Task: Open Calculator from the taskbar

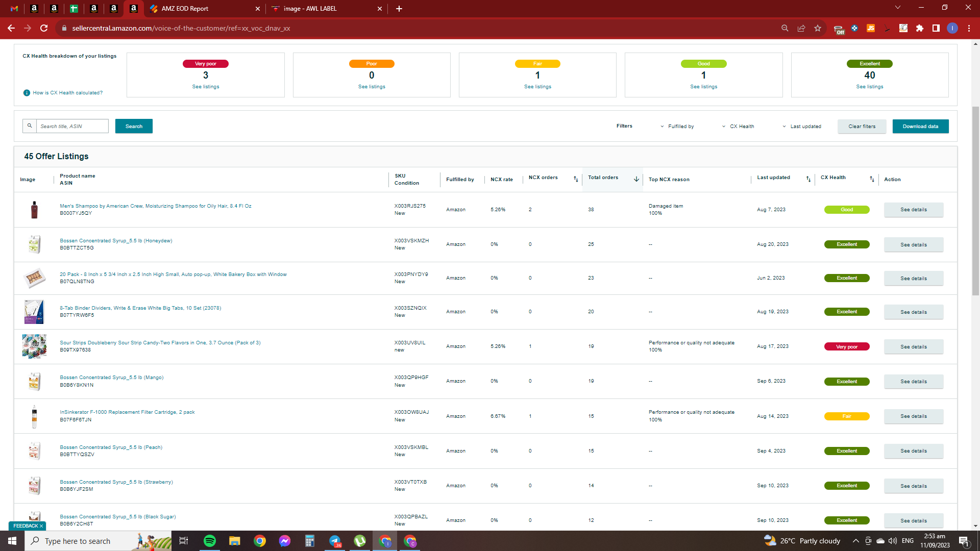Action: [309, 541]
